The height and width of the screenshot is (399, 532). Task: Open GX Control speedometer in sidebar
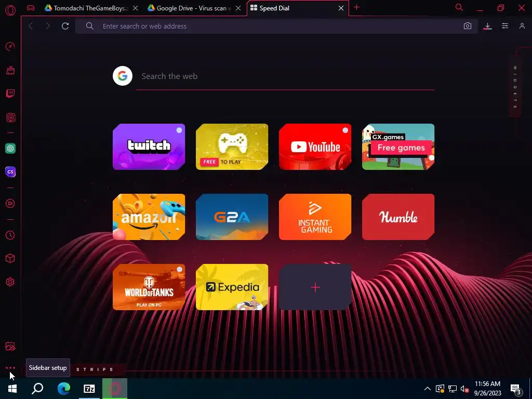[10, 46]
